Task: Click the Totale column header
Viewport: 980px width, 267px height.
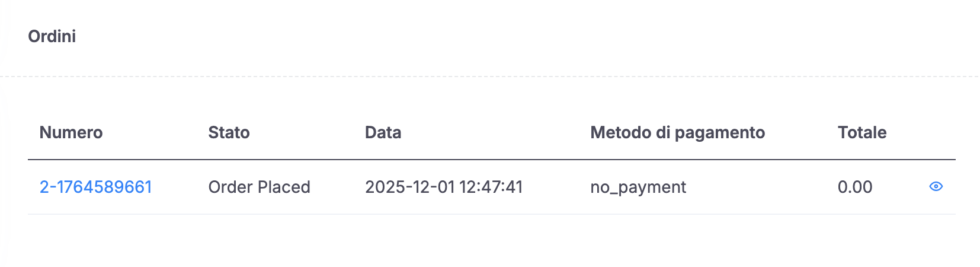Action: (x=862, y=132)
